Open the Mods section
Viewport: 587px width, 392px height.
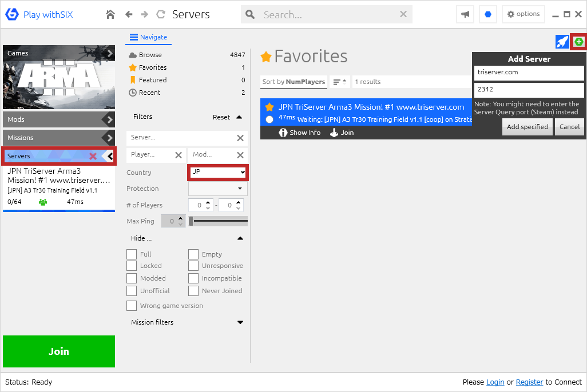pos(59,119)
